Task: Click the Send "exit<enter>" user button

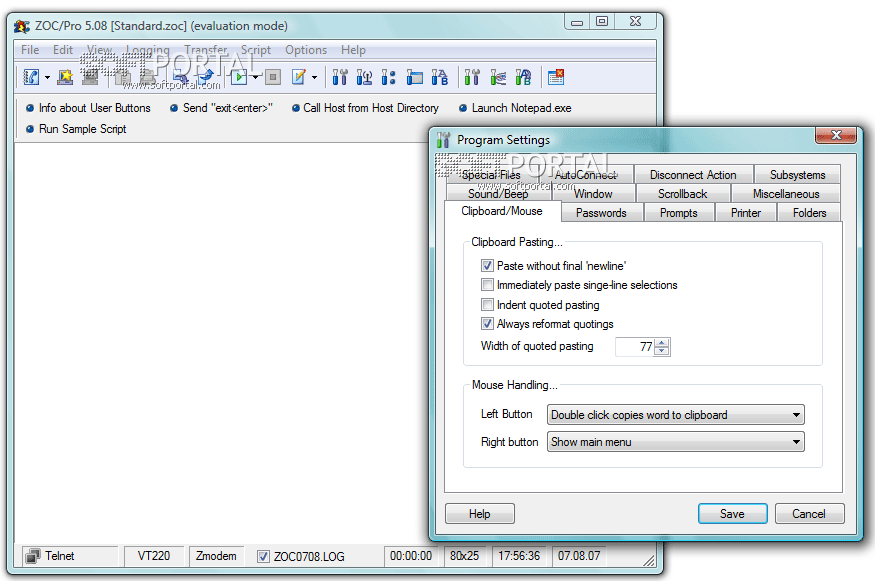Action: point(222,108)
